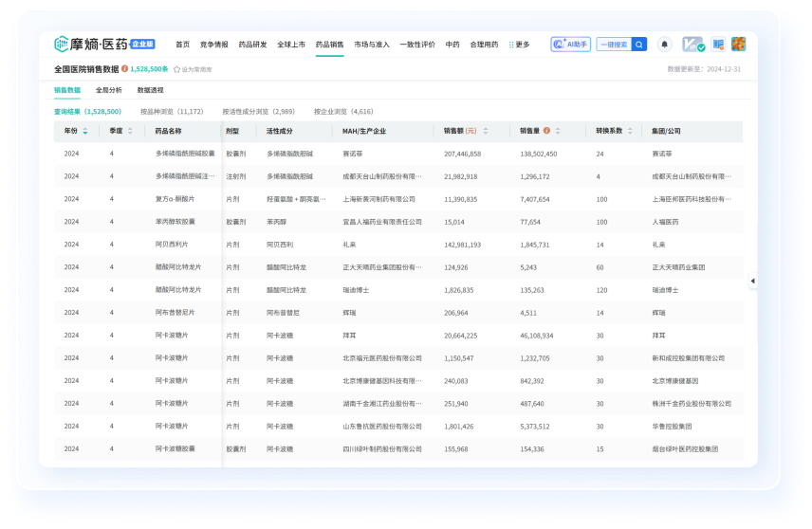Click manufacturer 北京福元医药股份有限公司
The image size is (812, 529).
[x=382, y=358]
